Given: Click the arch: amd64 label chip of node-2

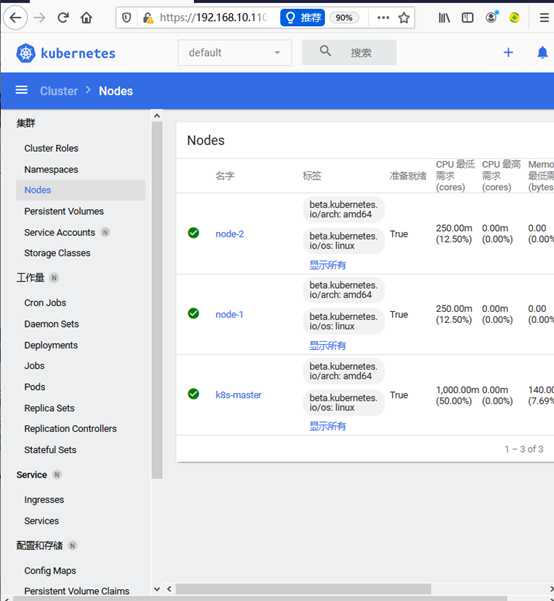Looking at the screenshot, I should 344,210.
